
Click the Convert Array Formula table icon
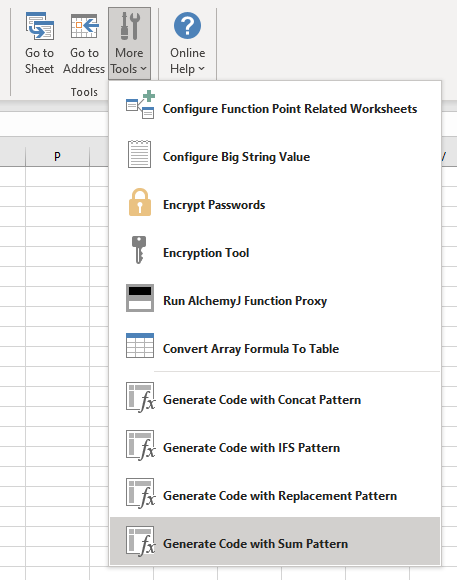[x=140, y=345]
